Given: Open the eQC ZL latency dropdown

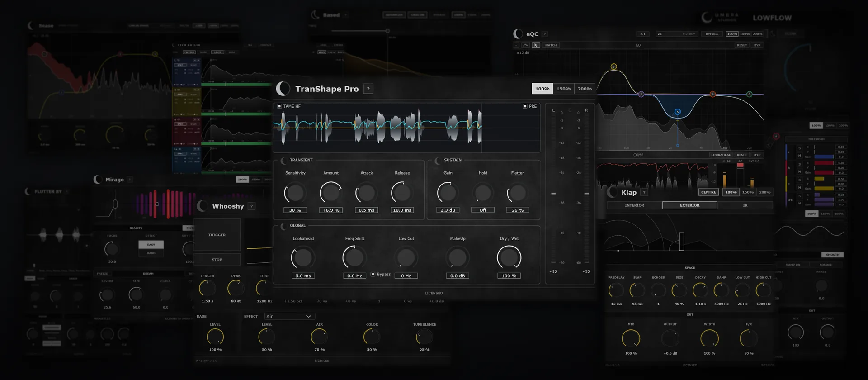Looking at the screenshot, I should pos(677,34).
